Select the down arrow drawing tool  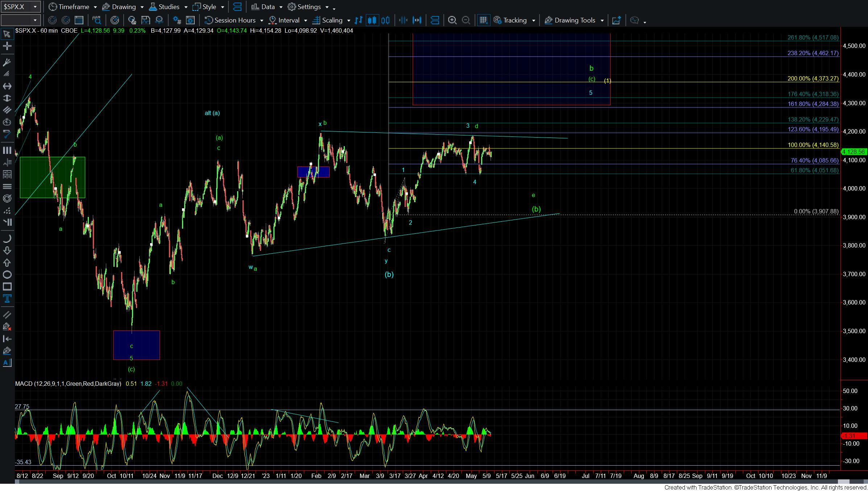click(x=7, y=250)
